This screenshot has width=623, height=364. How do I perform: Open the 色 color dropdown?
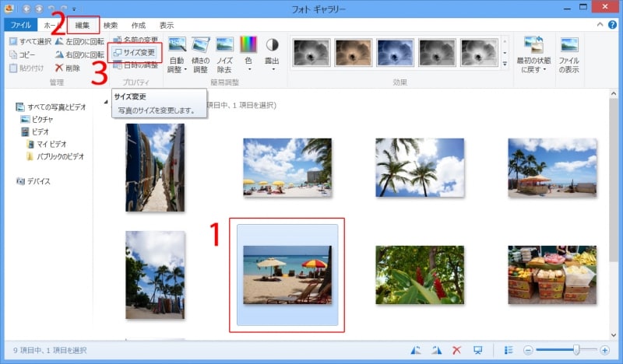coord(248,68)
